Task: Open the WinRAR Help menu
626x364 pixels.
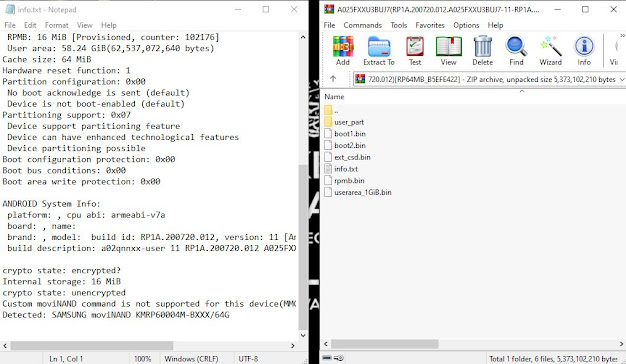Action: pyautogui.click(x=495, y=25)
